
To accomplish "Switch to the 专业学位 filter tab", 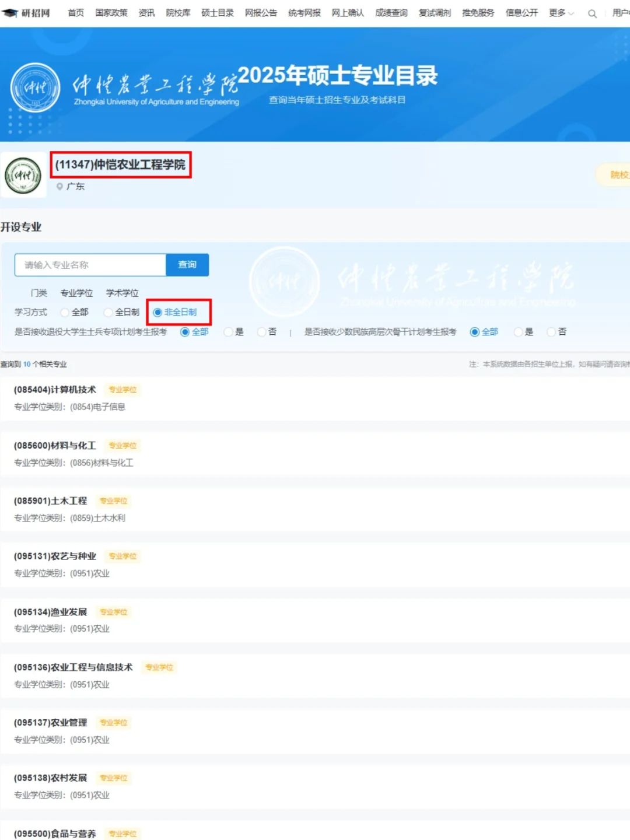I will (x=77, y=293).
